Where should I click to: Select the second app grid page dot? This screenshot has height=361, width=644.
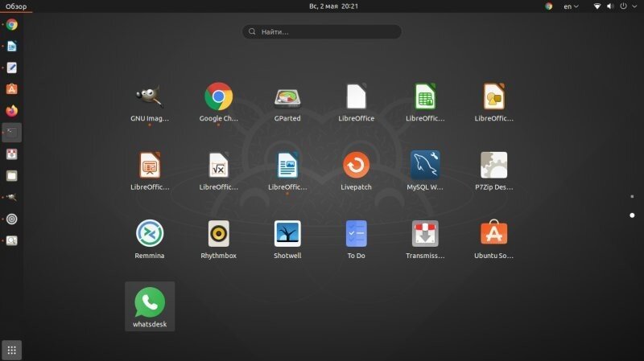point(632,215)
